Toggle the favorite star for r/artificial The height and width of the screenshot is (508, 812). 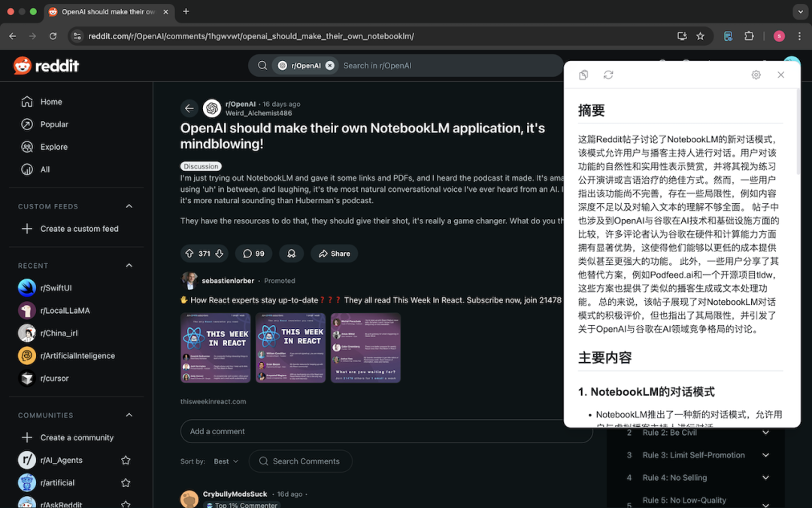(126, 482)
